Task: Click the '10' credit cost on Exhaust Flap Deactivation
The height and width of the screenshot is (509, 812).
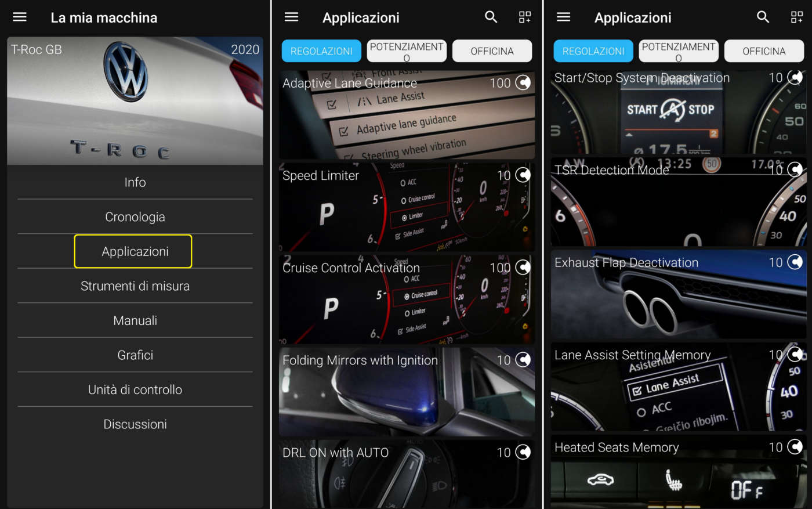Action: 775,262
